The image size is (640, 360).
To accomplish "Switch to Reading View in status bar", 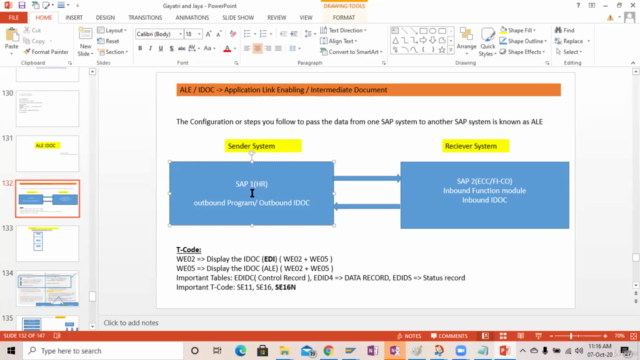I will pyautogui.click(x=520, y=336).
